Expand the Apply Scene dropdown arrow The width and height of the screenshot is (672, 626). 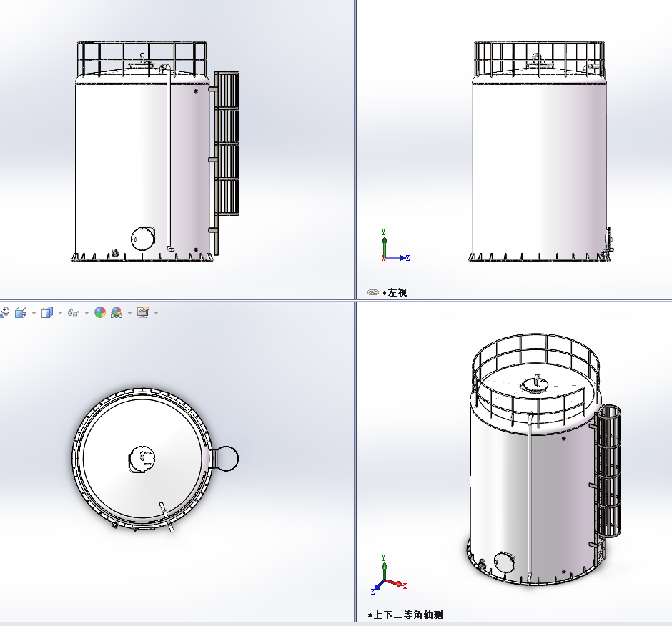click(130, 313)
